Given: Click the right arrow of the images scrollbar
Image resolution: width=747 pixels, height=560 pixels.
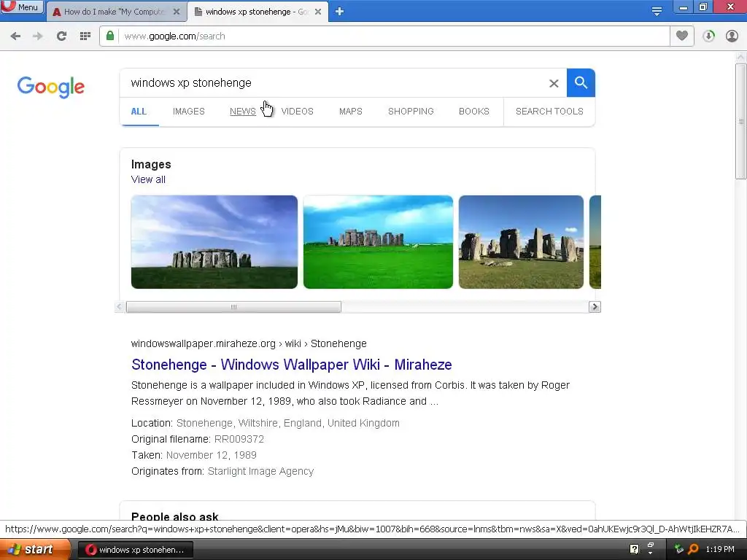Looking at the screenshot, I should (595, 307).
